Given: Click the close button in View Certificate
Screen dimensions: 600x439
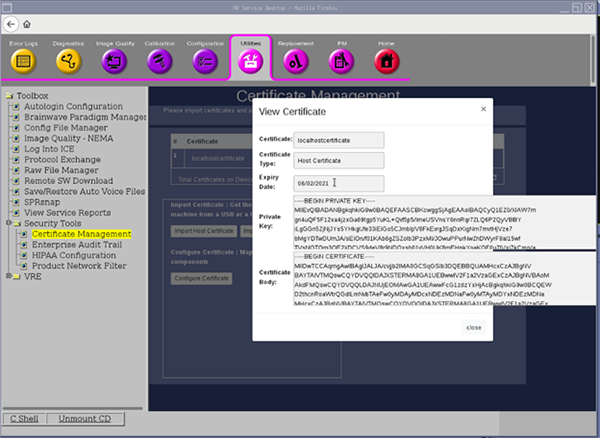Looking at the screenshot, I should [473, 327].
